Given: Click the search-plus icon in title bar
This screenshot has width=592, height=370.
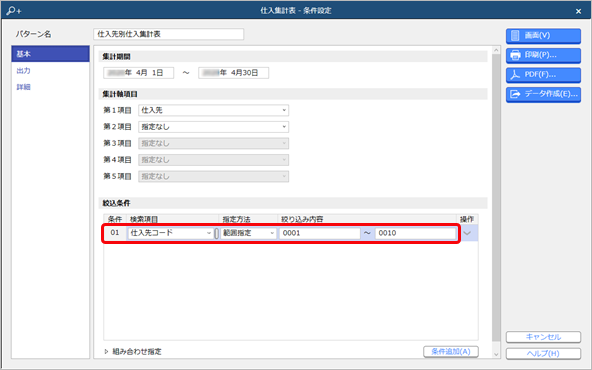Looking at the screenshot, I should tap(14, 11).
